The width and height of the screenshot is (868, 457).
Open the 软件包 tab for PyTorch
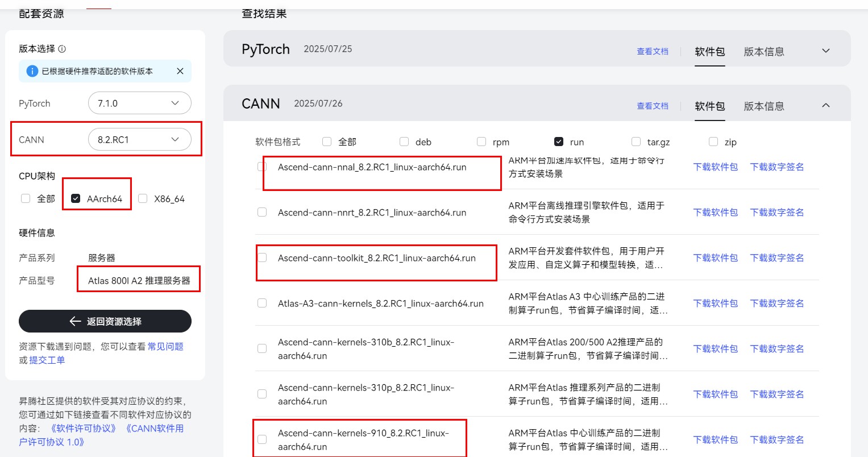point(709,51)
